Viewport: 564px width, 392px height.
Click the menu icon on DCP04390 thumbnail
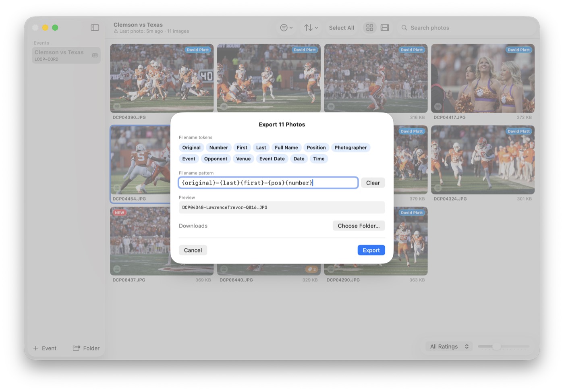click(117, 106)
